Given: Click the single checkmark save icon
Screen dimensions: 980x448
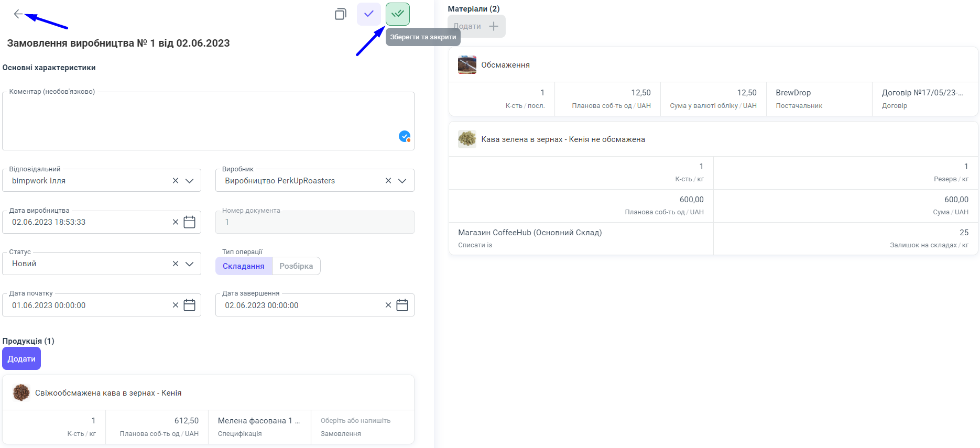Looking at the screenshot, I should coord(368,14).
